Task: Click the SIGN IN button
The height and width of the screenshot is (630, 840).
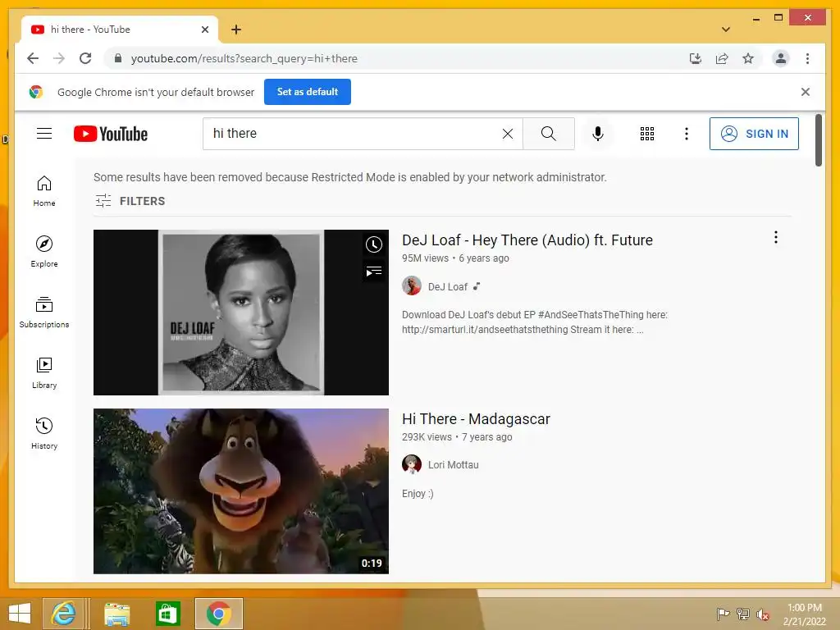Action: tap(754, 134)
